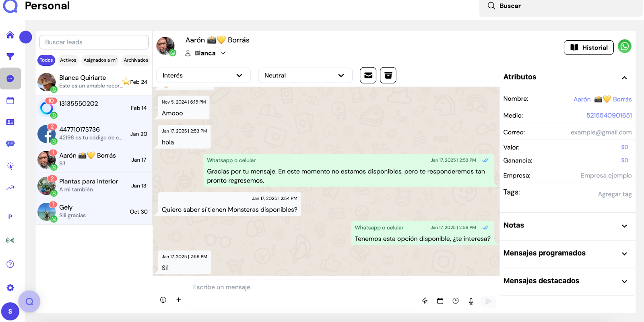Screen dimensions: 644x322
Task: Click the Agregar tag link
Action: [615, 194]
